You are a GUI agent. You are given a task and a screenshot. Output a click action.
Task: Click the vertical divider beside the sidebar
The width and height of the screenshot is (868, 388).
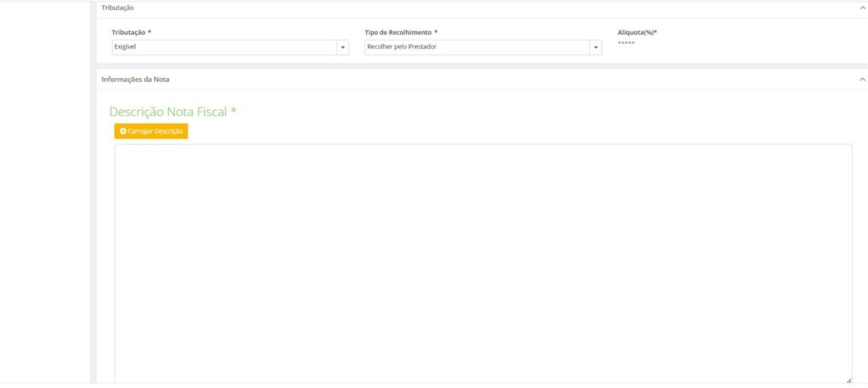point(93,195)
